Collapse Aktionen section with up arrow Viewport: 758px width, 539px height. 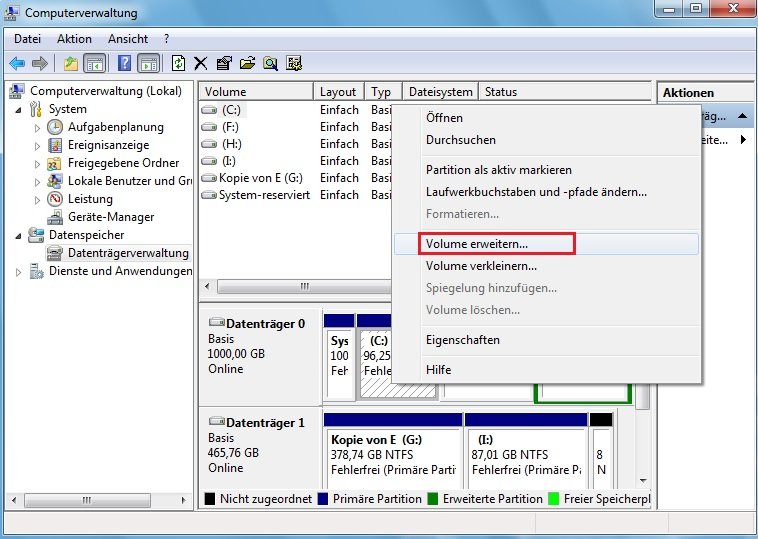[x=743, y=116]
